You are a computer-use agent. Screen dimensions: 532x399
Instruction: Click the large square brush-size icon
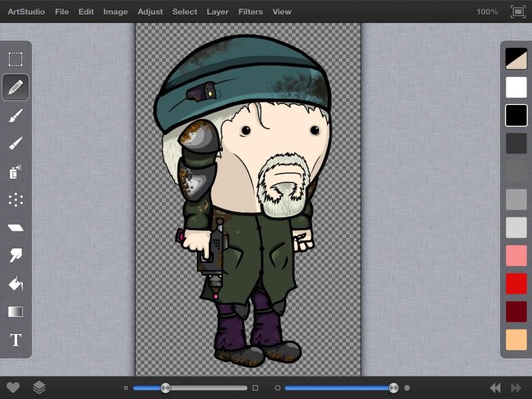(256, 388)
